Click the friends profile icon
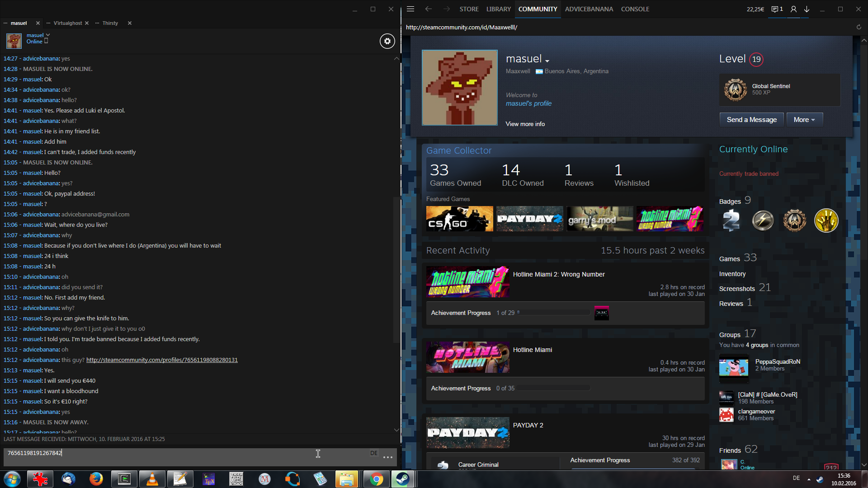The height and width of the screenshot is (488, 868). pos(793,9)
